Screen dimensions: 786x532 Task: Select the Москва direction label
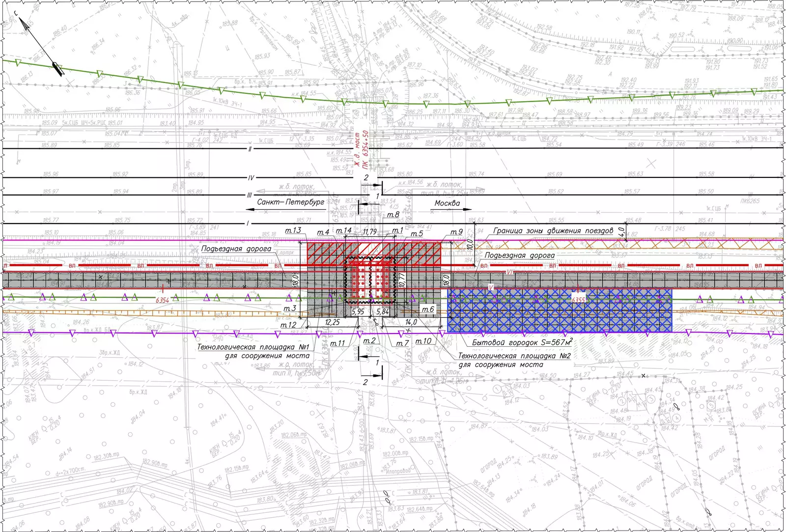tap(447, 203)
